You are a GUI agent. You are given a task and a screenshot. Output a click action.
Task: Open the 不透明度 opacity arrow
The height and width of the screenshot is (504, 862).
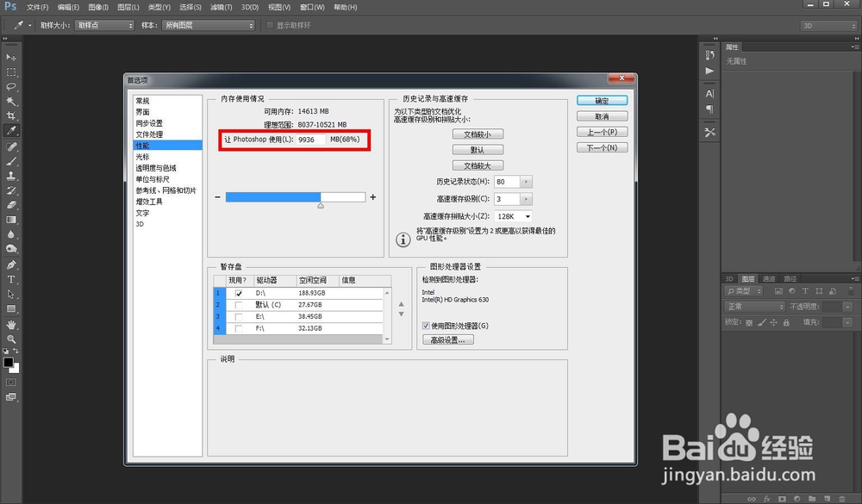pos(848,307)
